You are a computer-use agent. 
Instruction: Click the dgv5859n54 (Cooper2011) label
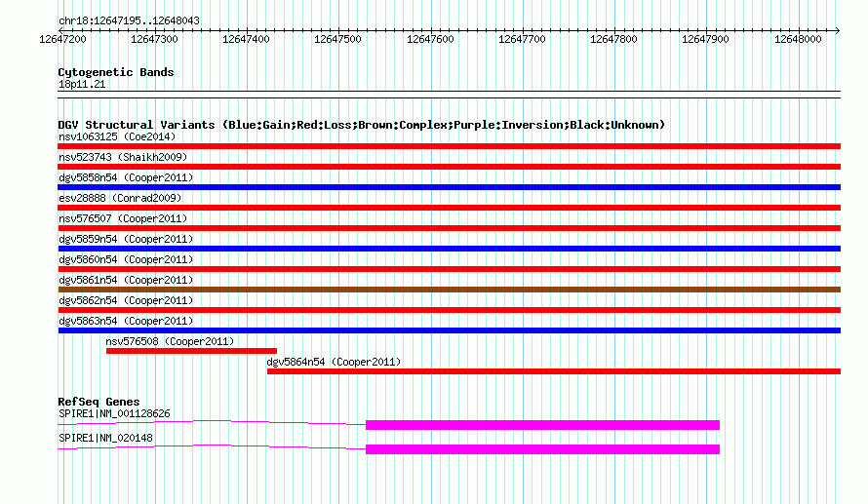pyautogui.click(x=126, y=239)
